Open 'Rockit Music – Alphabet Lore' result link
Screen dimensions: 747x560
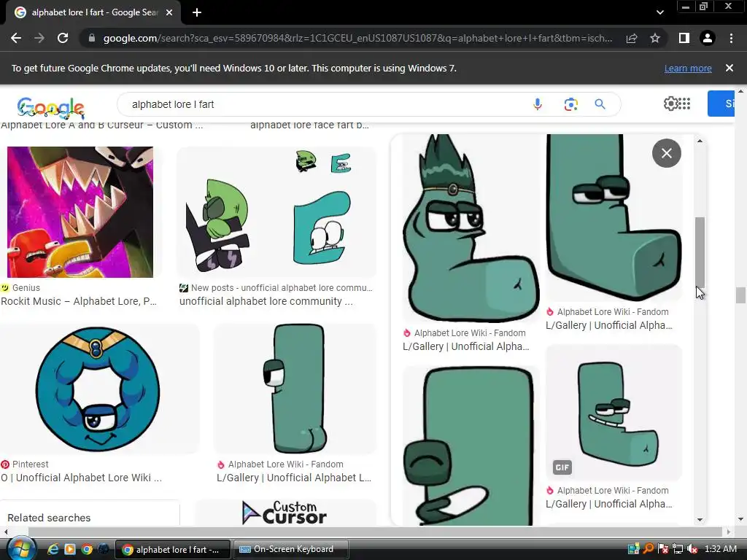click(x=79, y=301)
